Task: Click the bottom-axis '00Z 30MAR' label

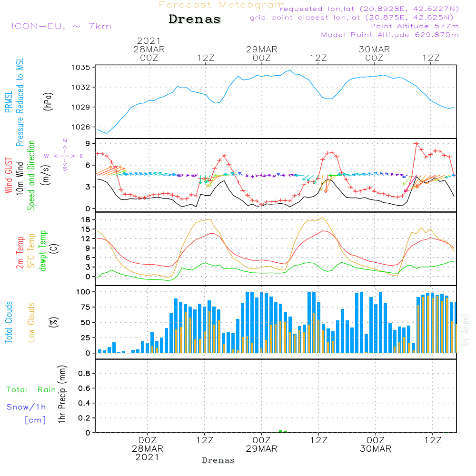Action: tap(376, 445)
